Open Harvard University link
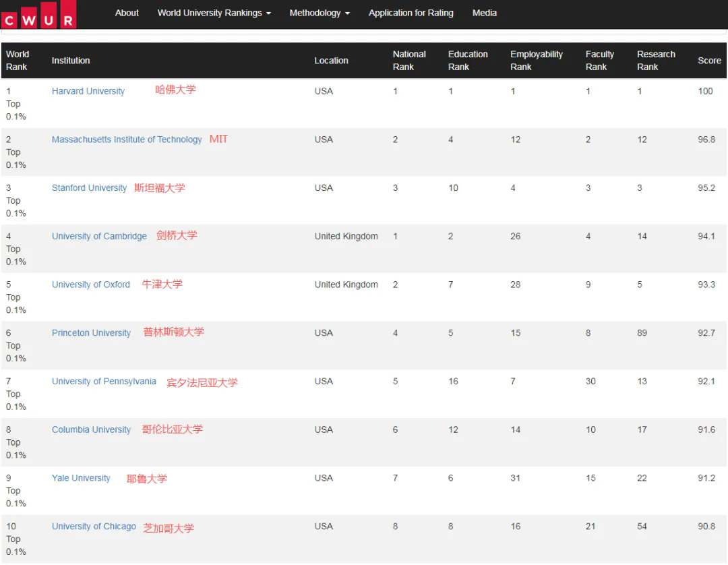728x565 pixels. 88,91
